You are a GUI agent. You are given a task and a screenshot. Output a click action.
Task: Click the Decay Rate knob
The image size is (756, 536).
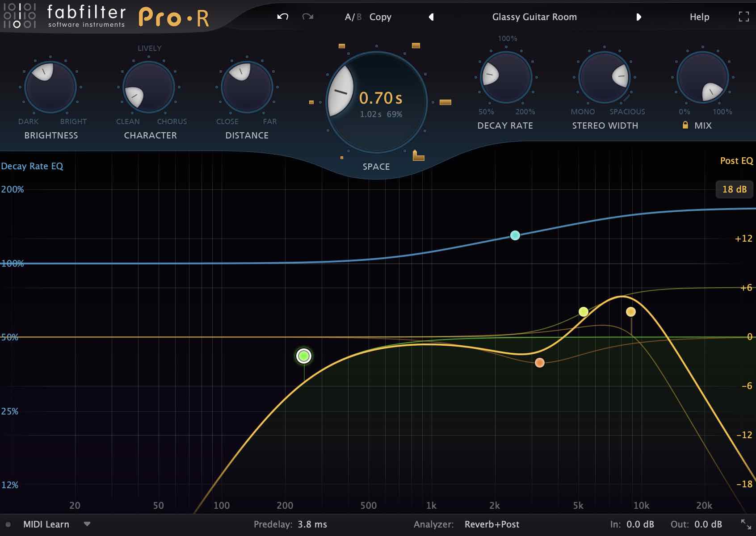click(x=506, y=77)
